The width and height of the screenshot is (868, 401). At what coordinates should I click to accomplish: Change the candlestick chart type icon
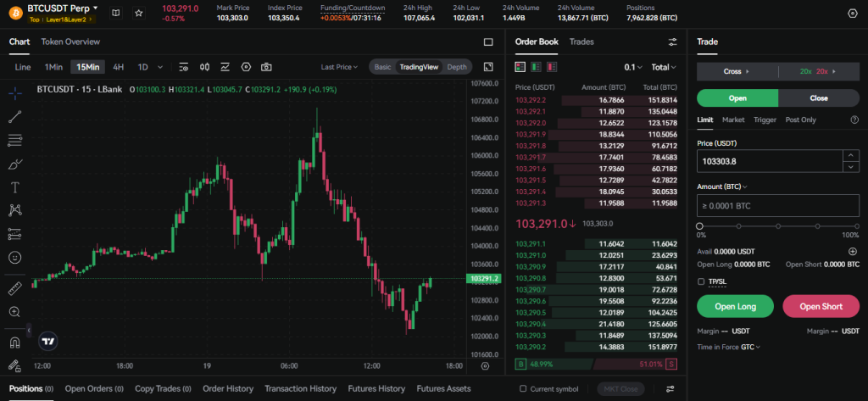205,67
